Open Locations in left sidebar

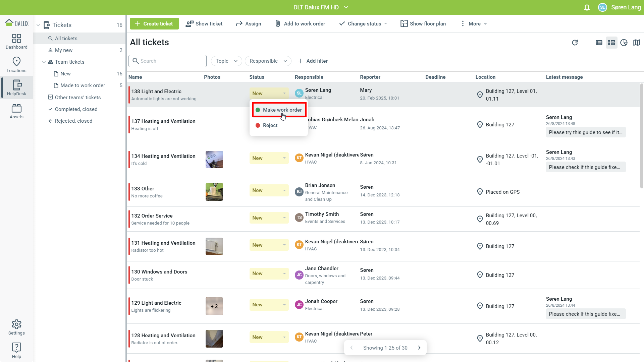[x=16, y=65]
